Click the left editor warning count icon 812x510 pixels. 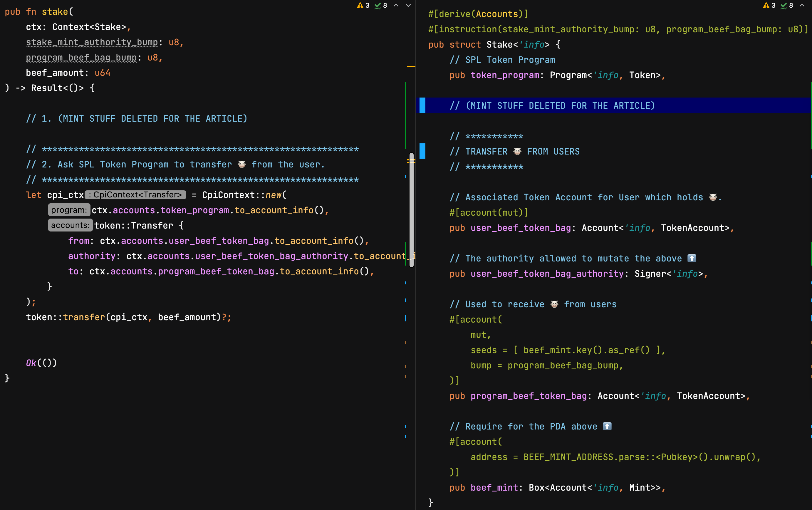[x=360, y=5]
